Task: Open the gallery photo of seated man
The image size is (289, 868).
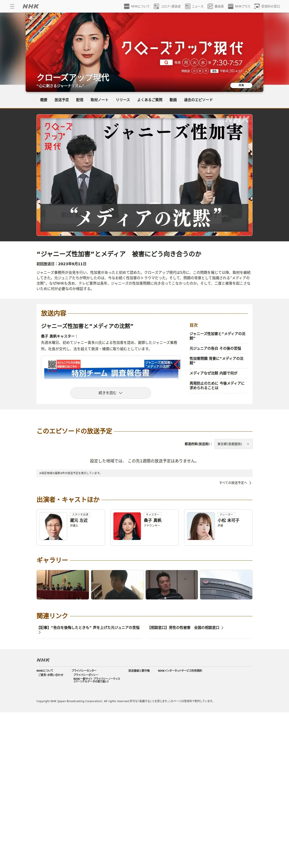Action: click(172, 585)
